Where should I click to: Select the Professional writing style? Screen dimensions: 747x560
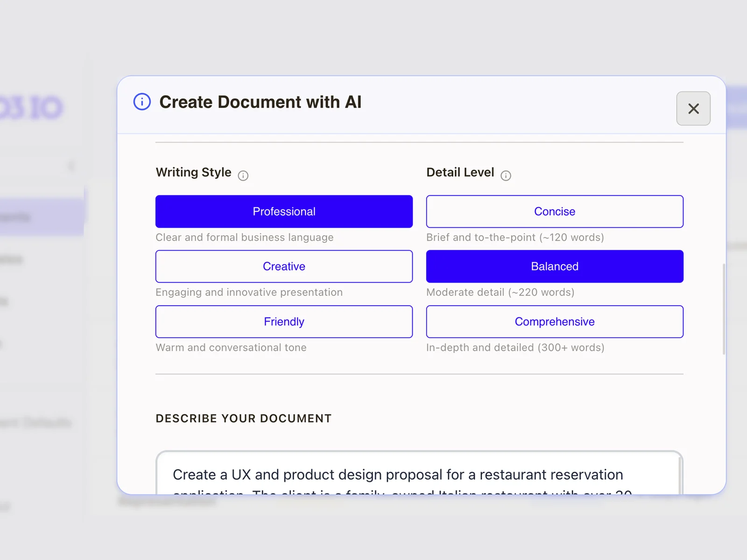tap(284, 211)
